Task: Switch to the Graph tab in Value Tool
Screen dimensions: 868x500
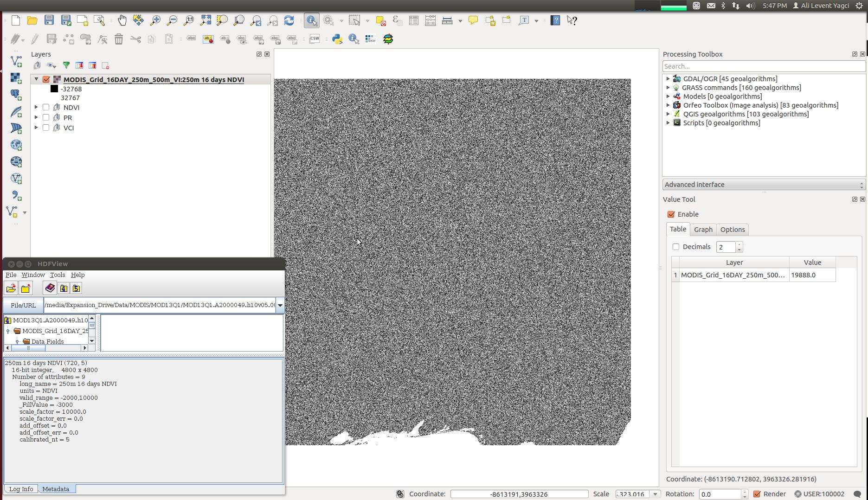Action: pyautogui.click(x=703, y=230)
